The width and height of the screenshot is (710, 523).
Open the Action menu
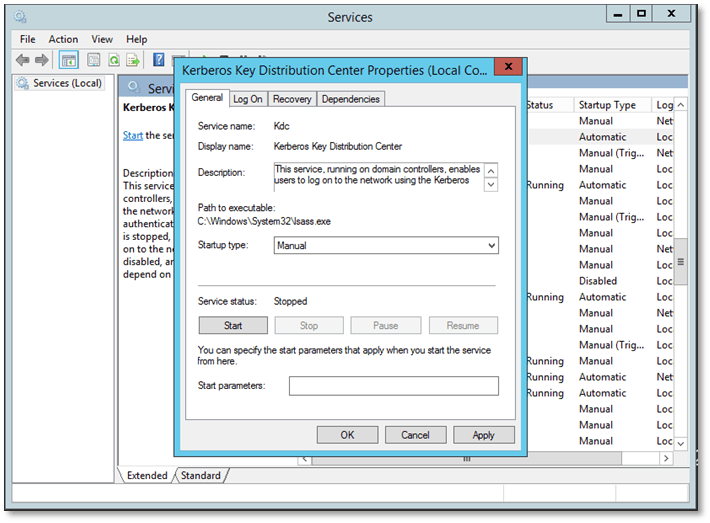(x=63, y=39)
